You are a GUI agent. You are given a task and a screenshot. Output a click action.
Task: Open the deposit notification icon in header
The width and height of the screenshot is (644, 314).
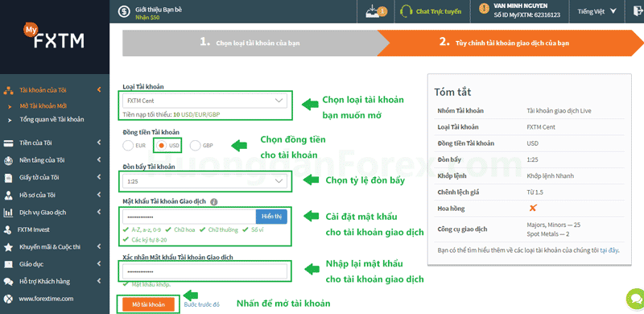coord(376,12)
